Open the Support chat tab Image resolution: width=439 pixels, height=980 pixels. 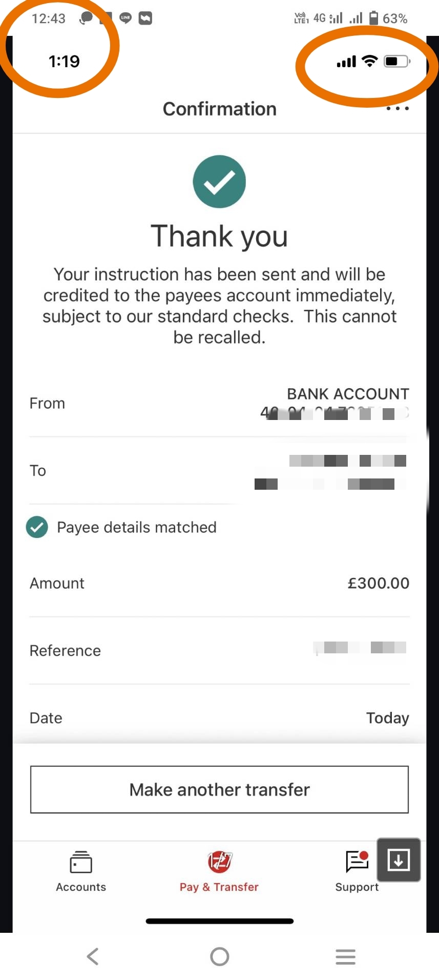357,872
